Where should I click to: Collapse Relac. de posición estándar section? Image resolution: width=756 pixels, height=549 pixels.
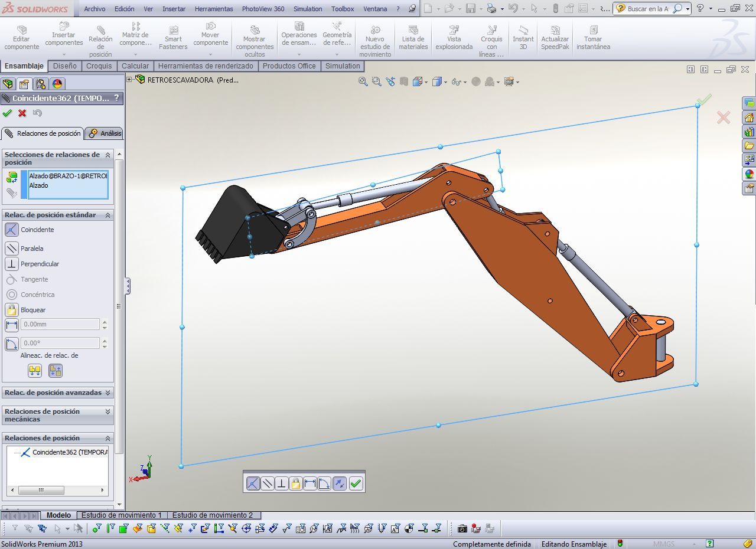coord(107,215)
